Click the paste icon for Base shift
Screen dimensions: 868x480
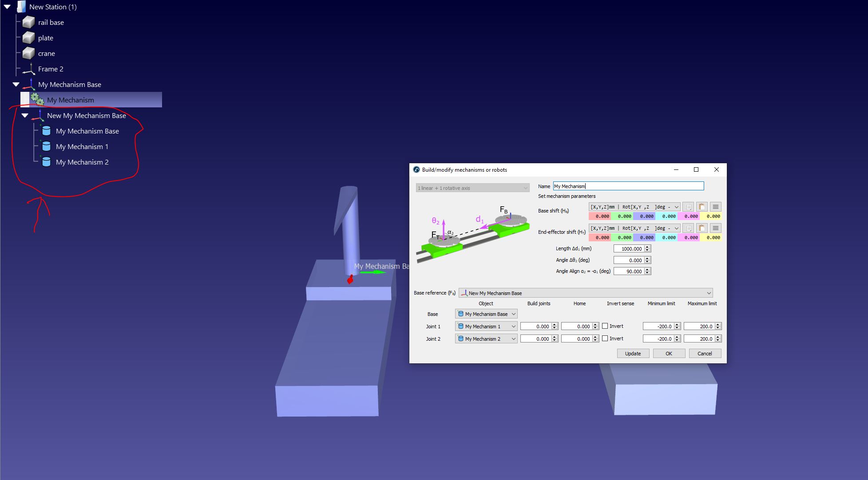tap(702, 207)
